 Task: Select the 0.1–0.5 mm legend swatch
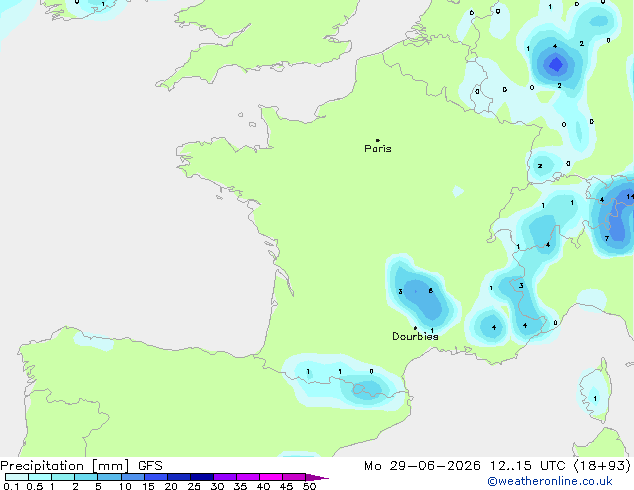[x=17, y=477]
